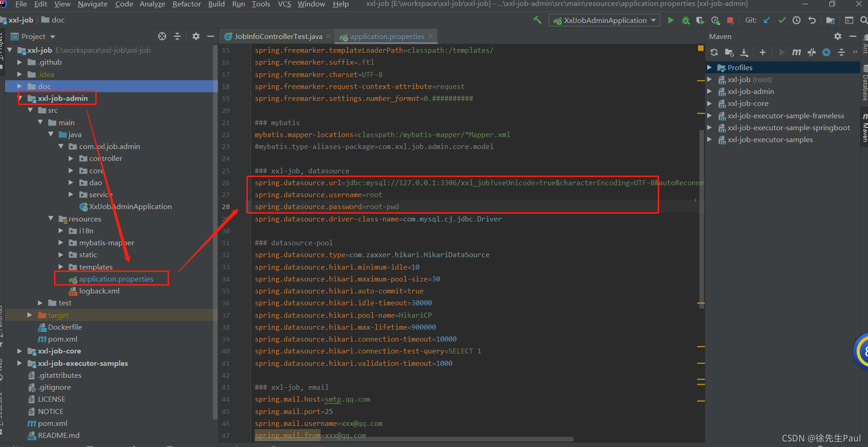Hide the Maven panel with minus icon
Viewport: 868px width, 447px height.
coord(853,36)
